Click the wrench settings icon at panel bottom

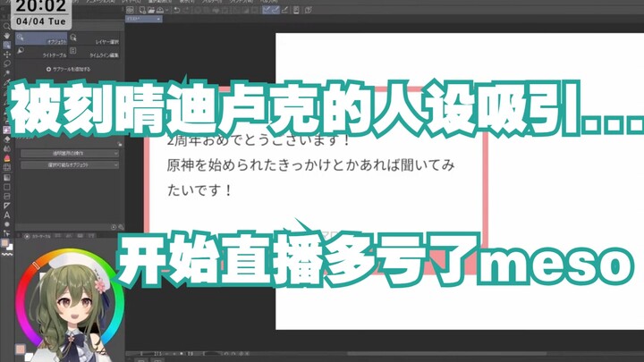[121, 227]
